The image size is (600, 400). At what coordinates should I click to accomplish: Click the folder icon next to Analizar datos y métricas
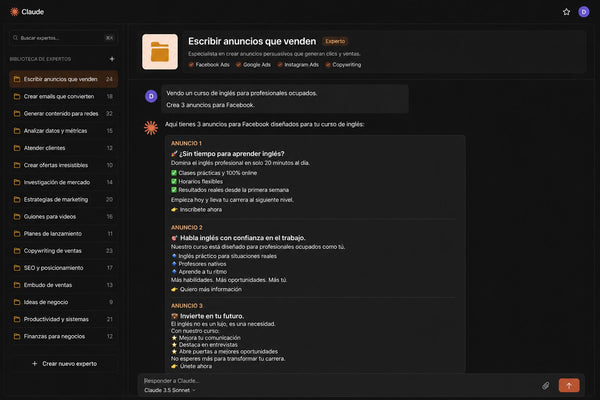pyautogui.click(x=17, y=131)
